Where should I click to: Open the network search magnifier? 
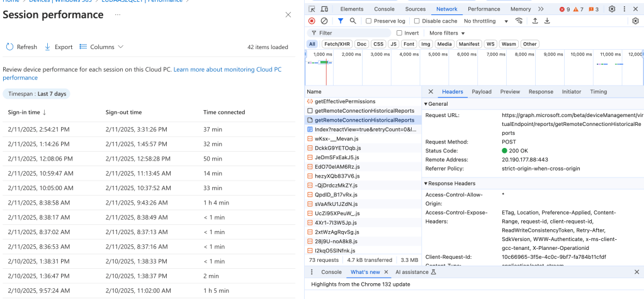pyautogui.click(x=353, y=21)
